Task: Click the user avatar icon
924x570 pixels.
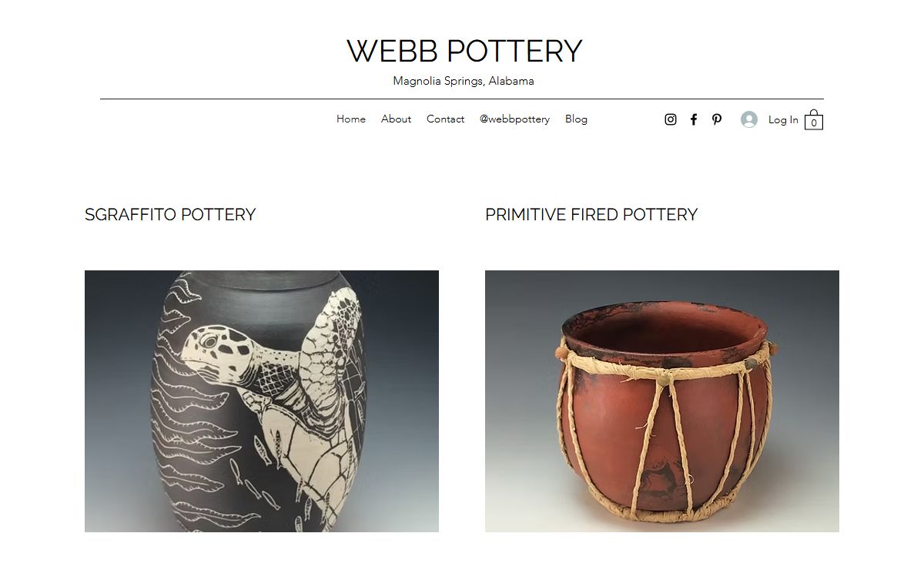Action: [749, 119]
